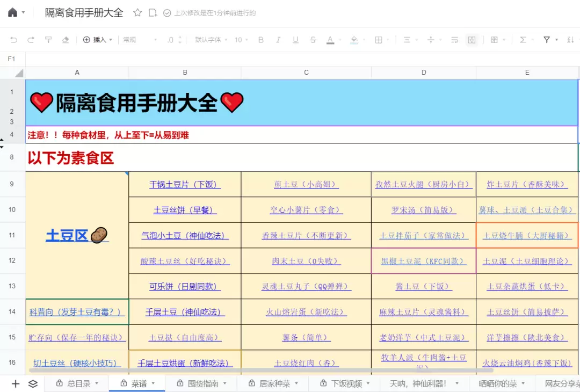Select column D header

424,72
